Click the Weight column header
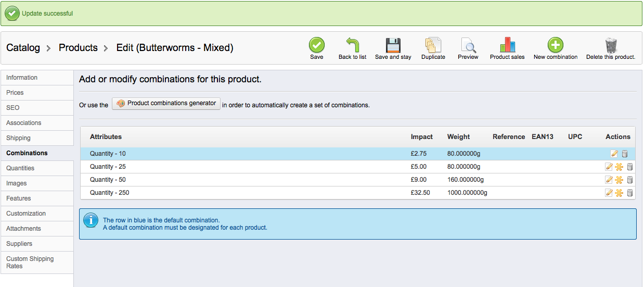 pyautogui.click(x=458, y=137)
